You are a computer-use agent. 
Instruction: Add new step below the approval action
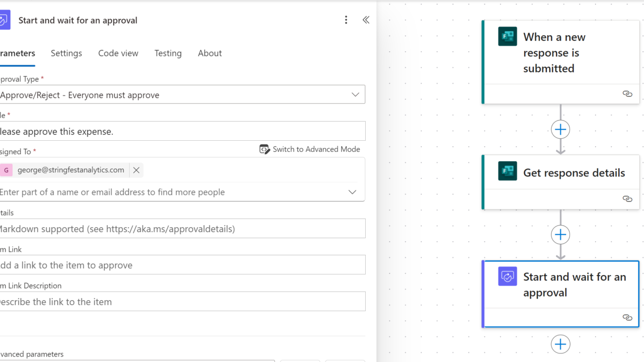(x=560, y=344)
